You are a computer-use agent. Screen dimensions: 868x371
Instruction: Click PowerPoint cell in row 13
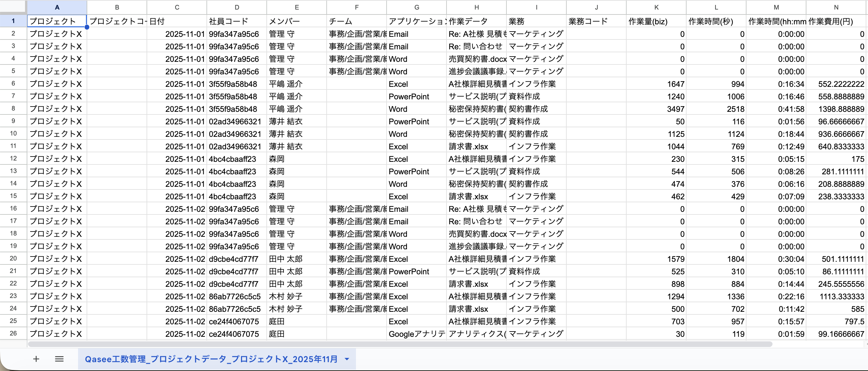pos(417,171)
